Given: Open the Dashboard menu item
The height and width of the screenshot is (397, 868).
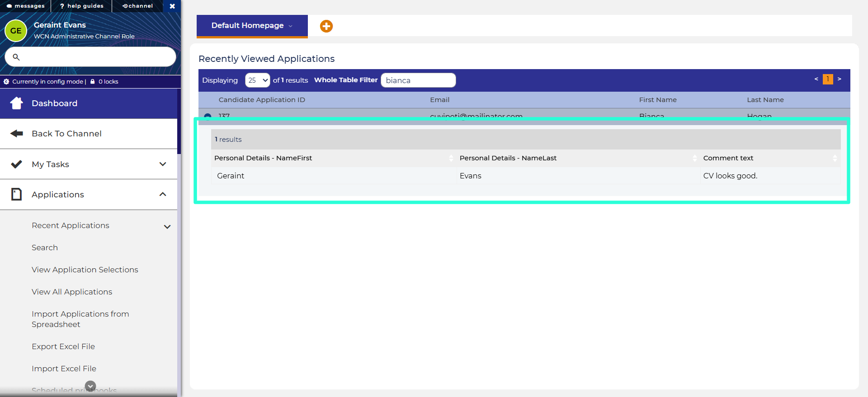Looking at the screenshot, I should point(89,103).
